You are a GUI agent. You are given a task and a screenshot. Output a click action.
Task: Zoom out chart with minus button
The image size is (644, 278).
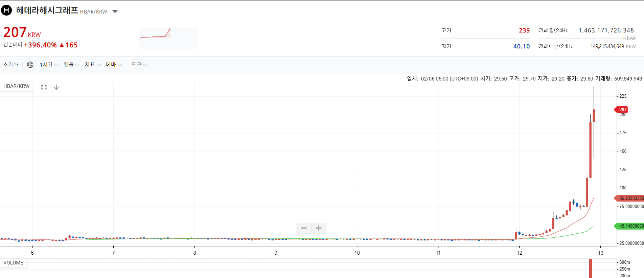304,228
